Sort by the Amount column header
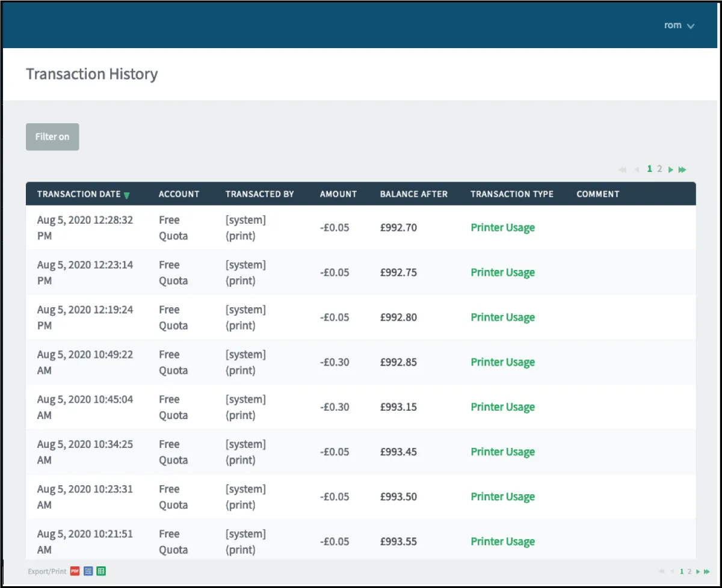722x588 pixels. [338, 194]
